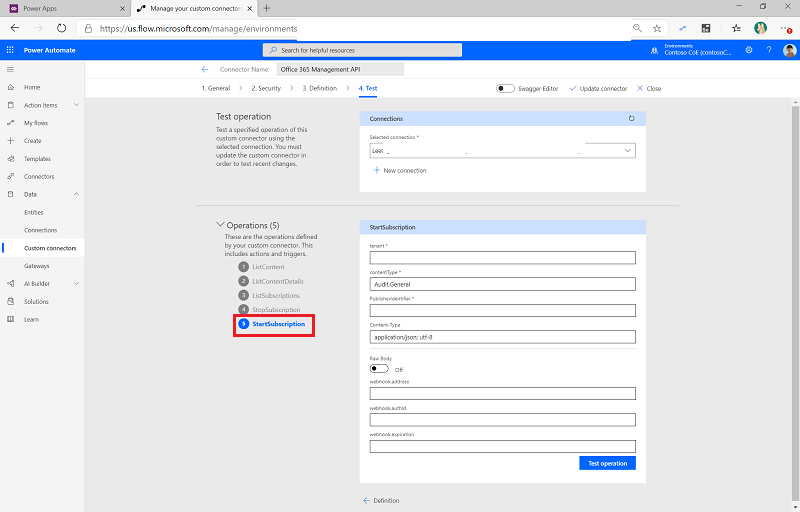The height and width of the screenshot is (512, 800).
Task: Select the 4. Test step
Action: coord(368,88)
